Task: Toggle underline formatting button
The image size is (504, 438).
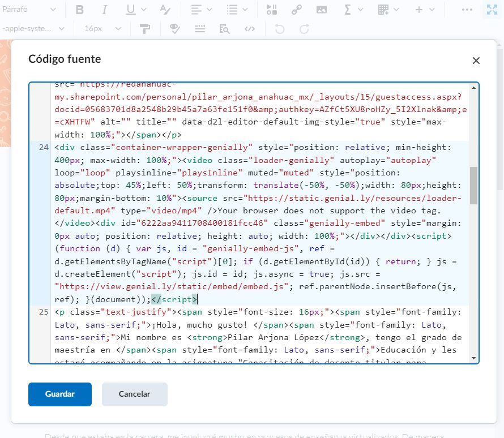Action: (x=131, y=10)
